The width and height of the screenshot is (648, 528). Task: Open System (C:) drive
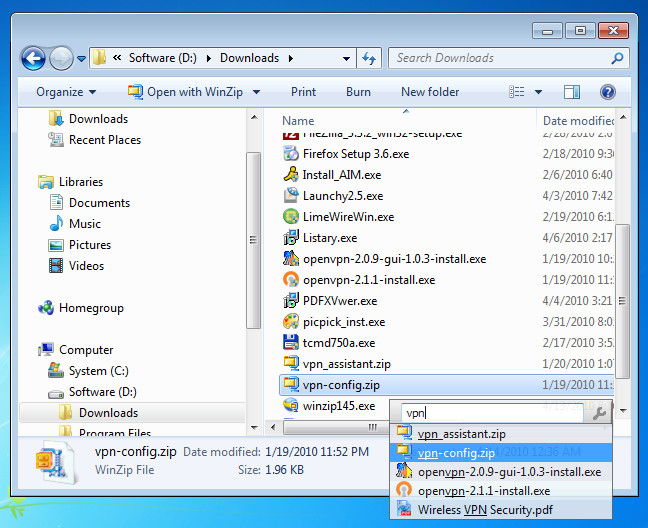coord(88,371)
